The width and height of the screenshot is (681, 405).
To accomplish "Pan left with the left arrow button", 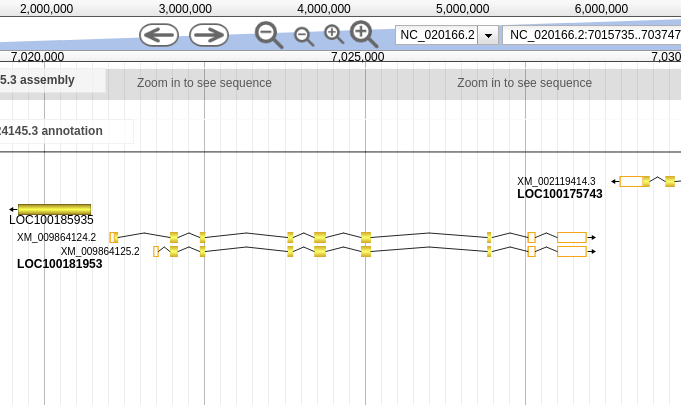I will pyautogui.click(x=159, y=35).
